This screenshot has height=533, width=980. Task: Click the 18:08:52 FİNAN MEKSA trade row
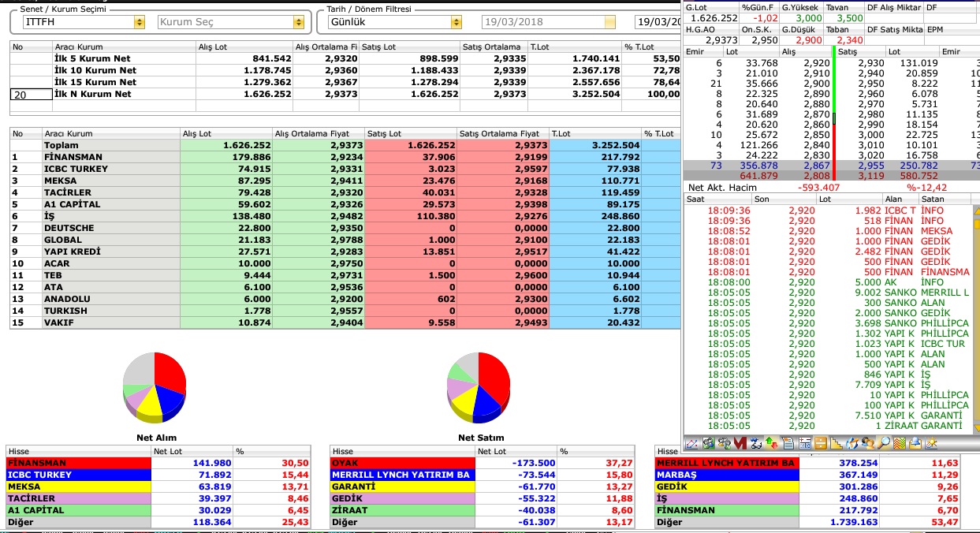pyautogui.click(x=828, y=231)
